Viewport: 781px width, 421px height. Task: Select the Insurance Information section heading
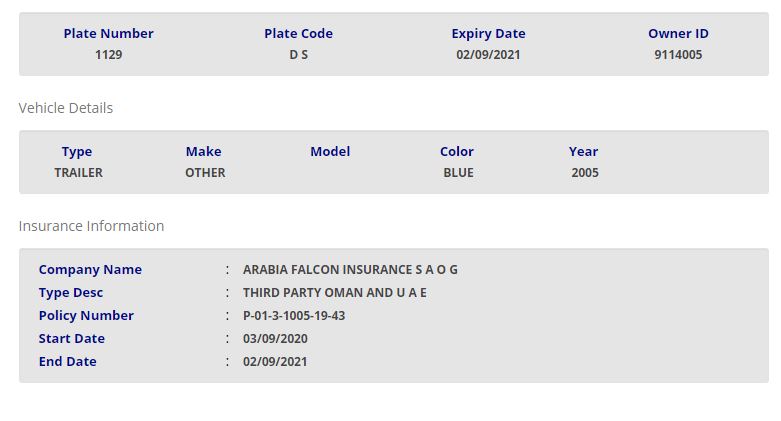click(91, 226)
